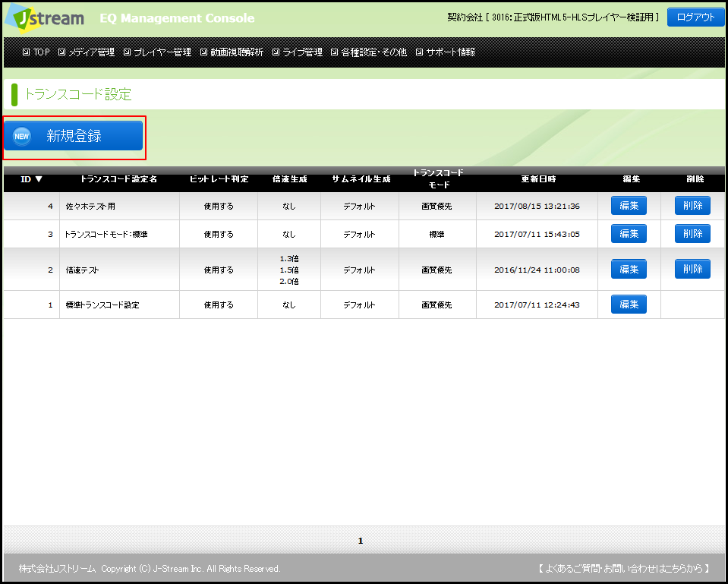
Task: Delete the 佐々木テスト用 transcode setting
Action: [x=692, y=206]
